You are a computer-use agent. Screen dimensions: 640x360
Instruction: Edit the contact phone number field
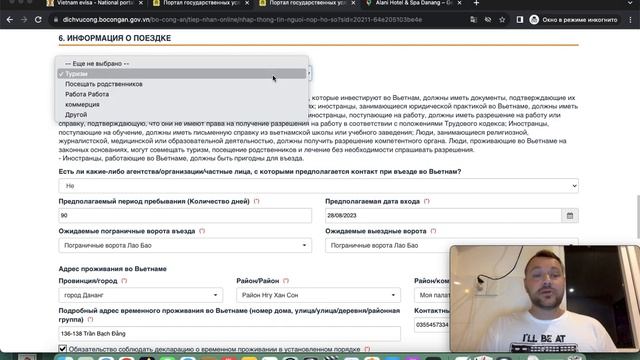(432, 325)
